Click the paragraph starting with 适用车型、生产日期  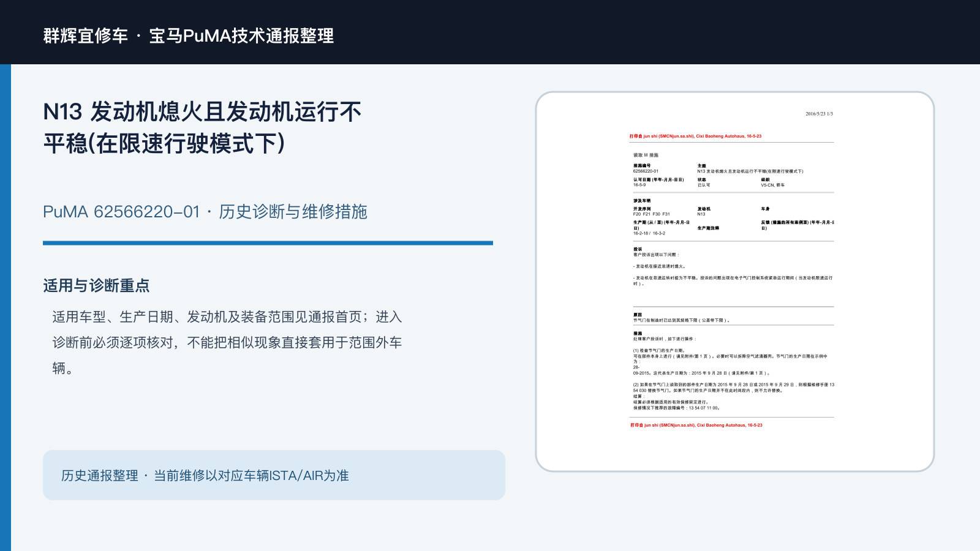[227, 342]
